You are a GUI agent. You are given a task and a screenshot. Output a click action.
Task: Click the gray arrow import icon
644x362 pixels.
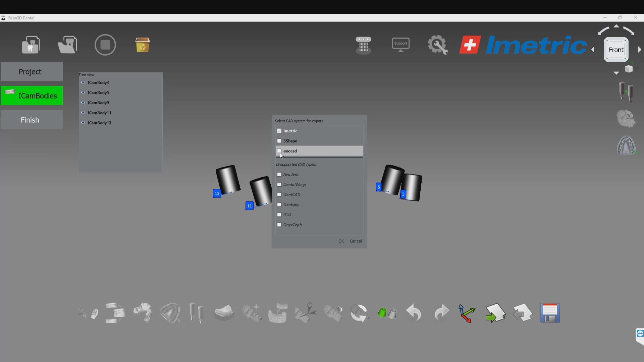(522, 313)
